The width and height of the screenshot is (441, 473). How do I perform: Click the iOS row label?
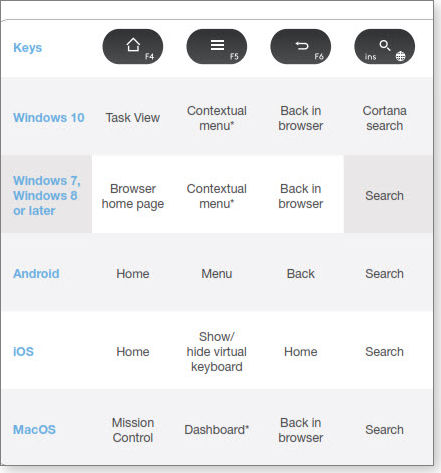[x=23, y=352]
